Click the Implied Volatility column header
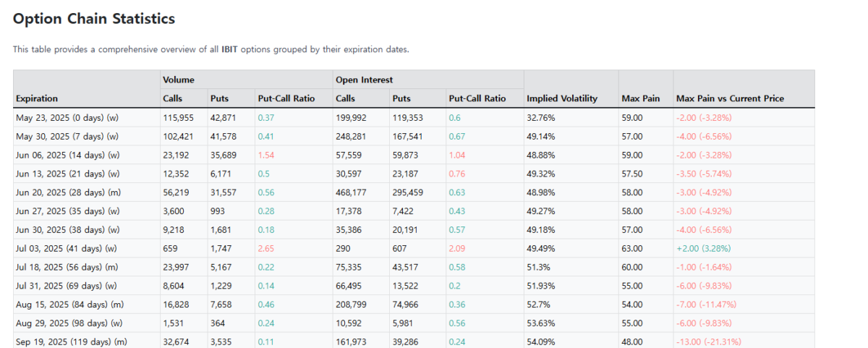Image resolution: width=868 pixels, height=348 pixels. tap(562, 98)
